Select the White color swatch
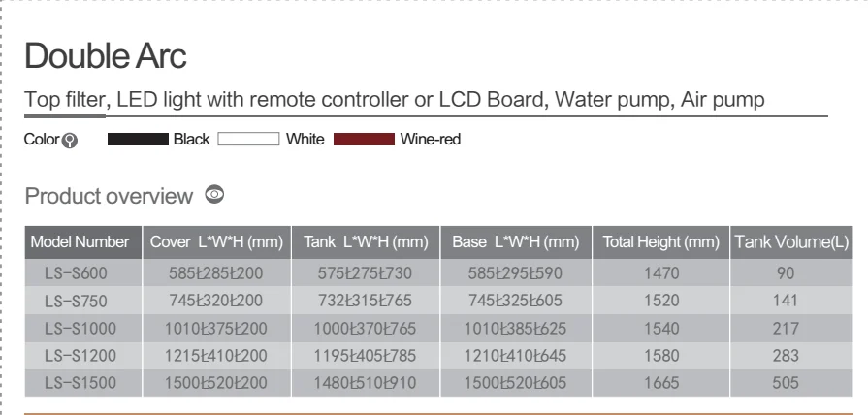Image resolution: width=868 pixels, height=415 pixels. point(248,141)
